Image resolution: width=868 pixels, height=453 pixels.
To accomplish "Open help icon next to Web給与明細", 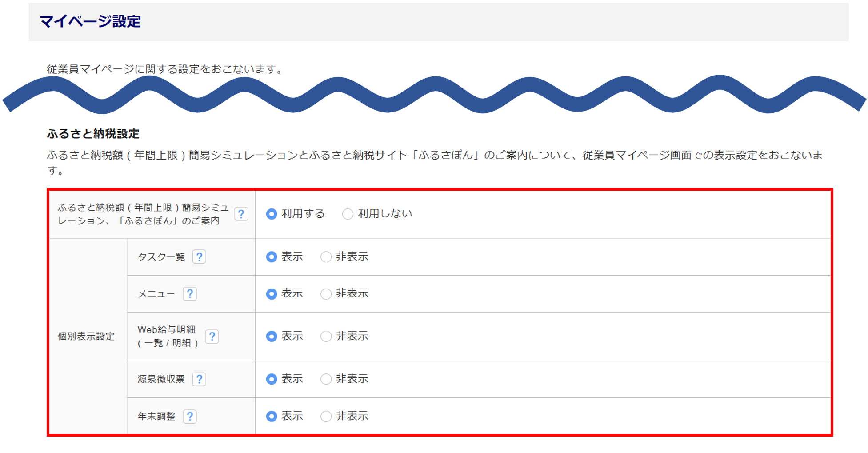I will pyautogui.click(x=212, y=337).
